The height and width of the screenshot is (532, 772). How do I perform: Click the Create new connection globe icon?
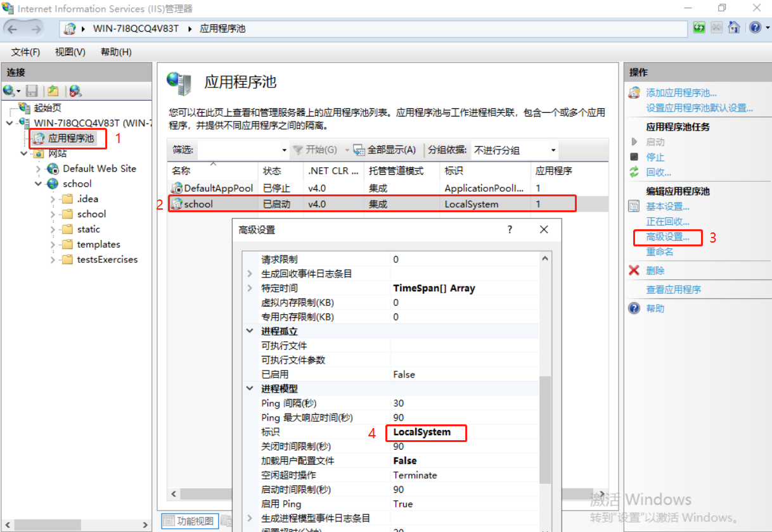pos(10,91)
